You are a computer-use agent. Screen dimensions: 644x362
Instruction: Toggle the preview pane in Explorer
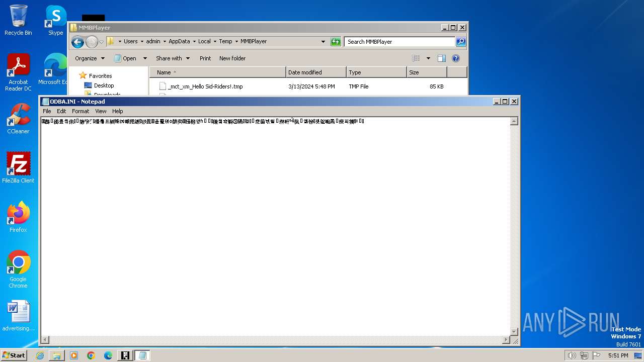coord(441,58)
